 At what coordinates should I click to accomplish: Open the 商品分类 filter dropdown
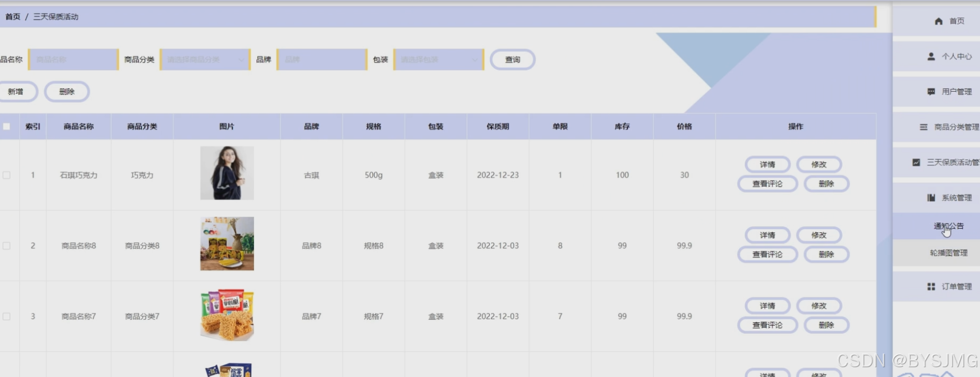pos(205,59)
